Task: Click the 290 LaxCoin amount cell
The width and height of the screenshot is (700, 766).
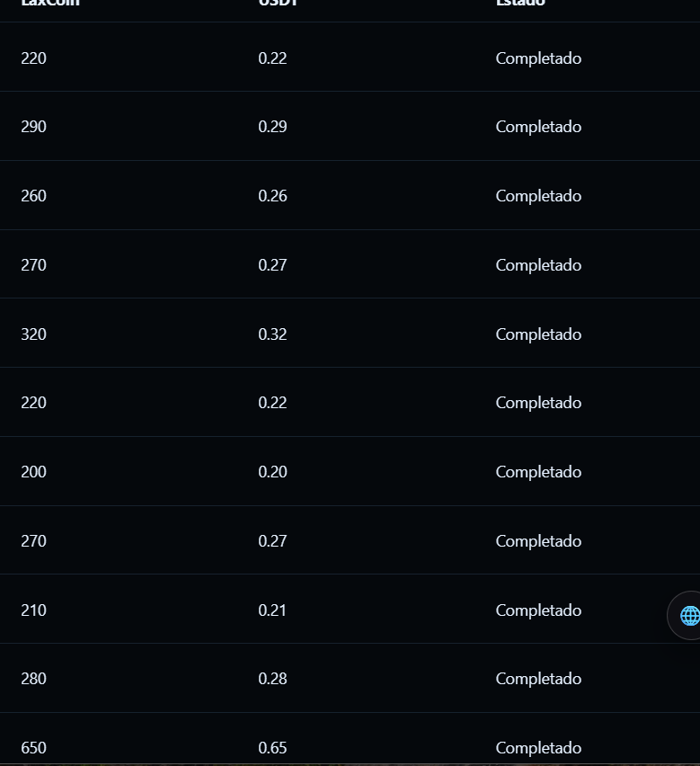Action: 34,127
